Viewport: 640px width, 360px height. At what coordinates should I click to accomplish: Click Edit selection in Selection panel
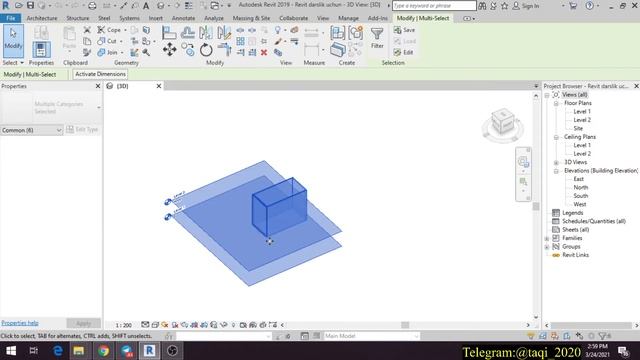(403, 52)
